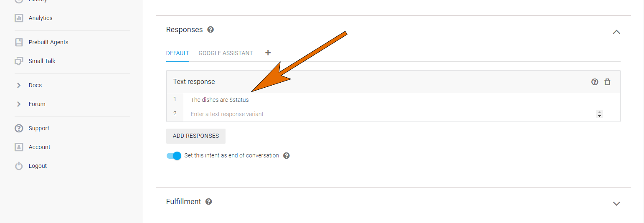Viewport: 644px width, 223px height.
Task: Expand the Forum sidebar item
Action: 19,104
